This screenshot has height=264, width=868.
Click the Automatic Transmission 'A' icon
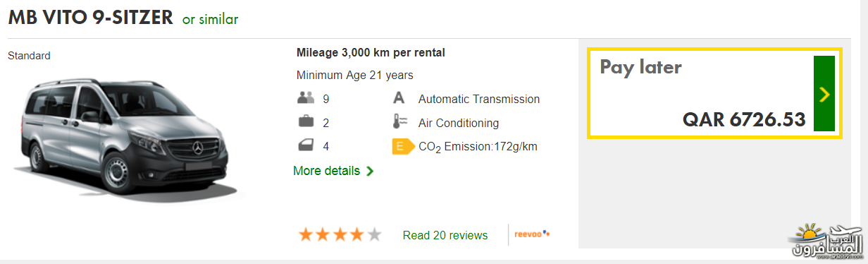[399, 99]
